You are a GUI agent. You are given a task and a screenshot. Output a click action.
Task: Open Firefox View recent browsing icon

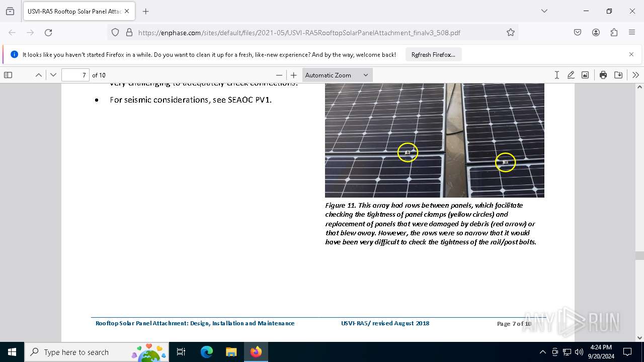[10, 11]
